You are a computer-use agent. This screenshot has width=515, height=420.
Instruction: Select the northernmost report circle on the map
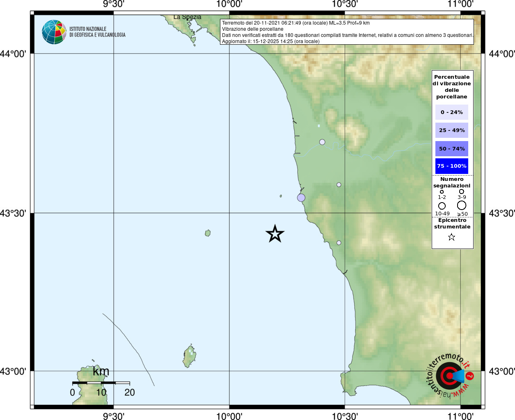tap(322, 142)
